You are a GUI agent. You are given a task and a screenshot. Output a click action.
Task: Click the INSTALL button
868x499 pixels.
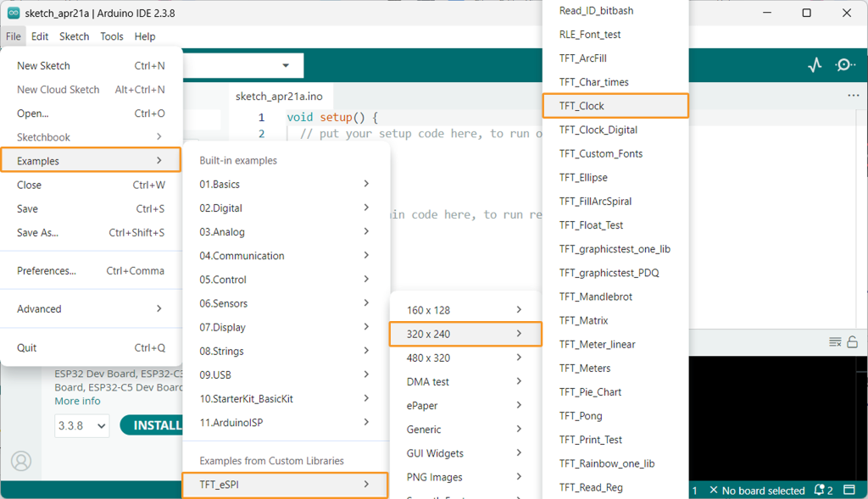pos(155,425)
